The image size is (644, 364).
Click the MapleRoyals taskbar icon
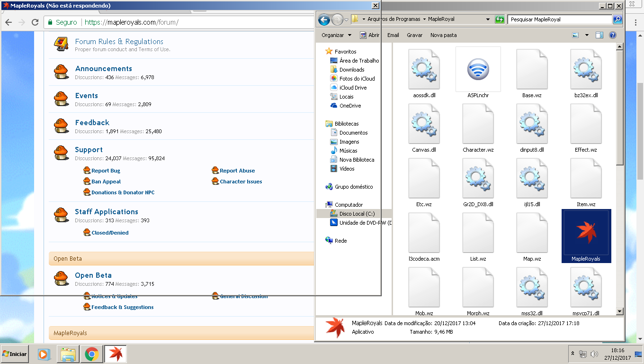[115, 354]
